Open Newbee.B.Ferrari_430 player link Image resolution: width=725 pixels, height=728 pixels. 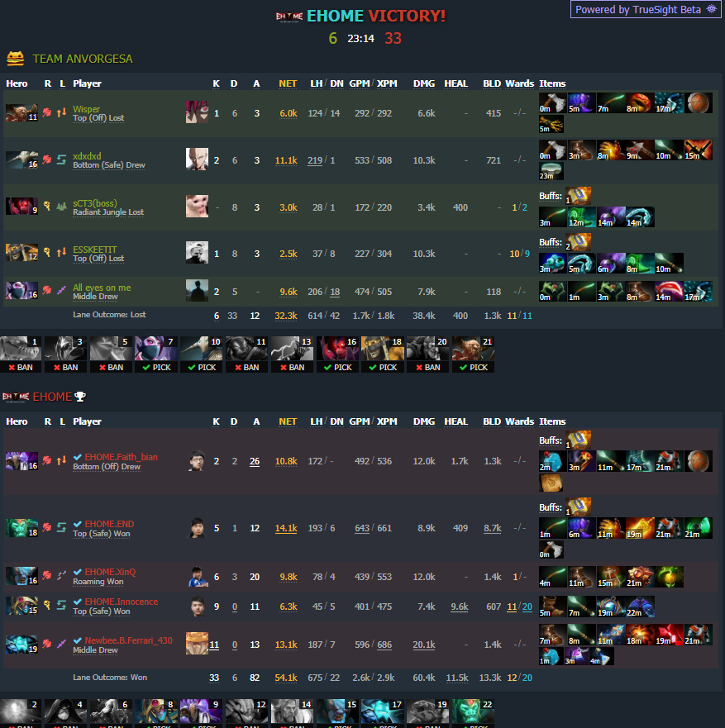point(128,640)
